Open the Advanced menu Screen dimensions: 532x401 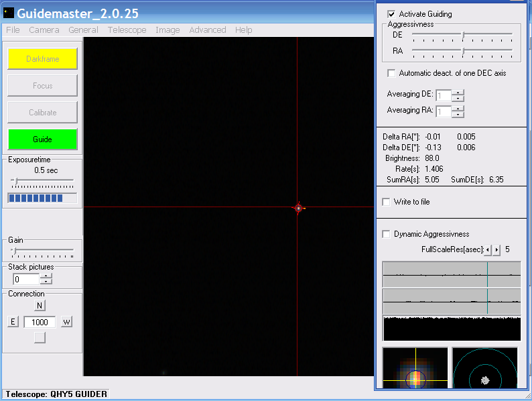coord(208,30)
